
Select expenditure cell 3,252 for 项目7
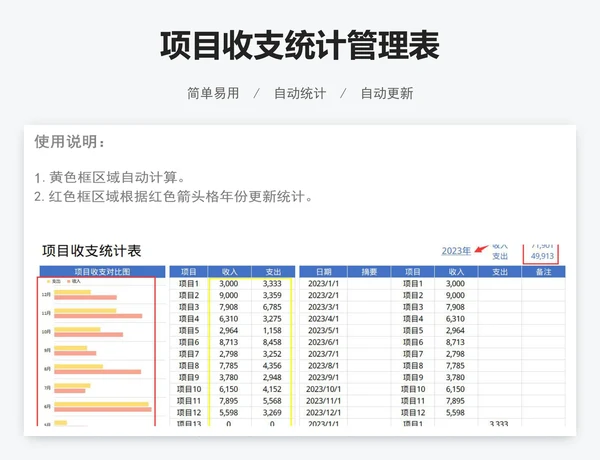pyautogui.click(x=272, y=354)
